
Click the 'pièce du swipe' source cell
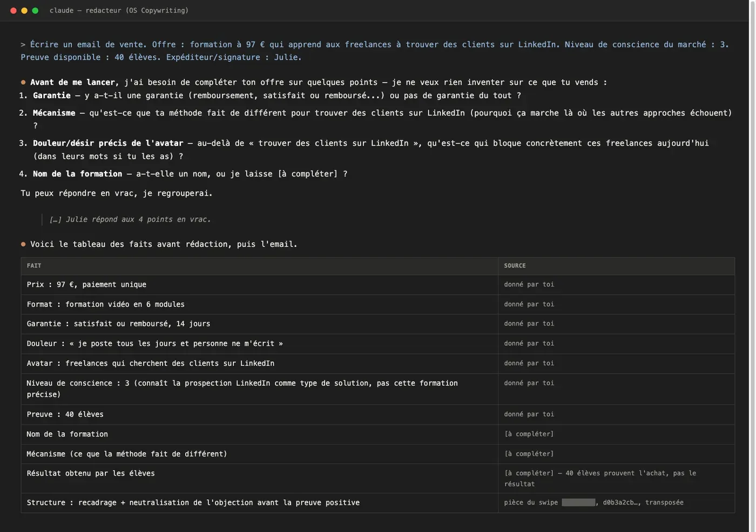click(616, 503)
